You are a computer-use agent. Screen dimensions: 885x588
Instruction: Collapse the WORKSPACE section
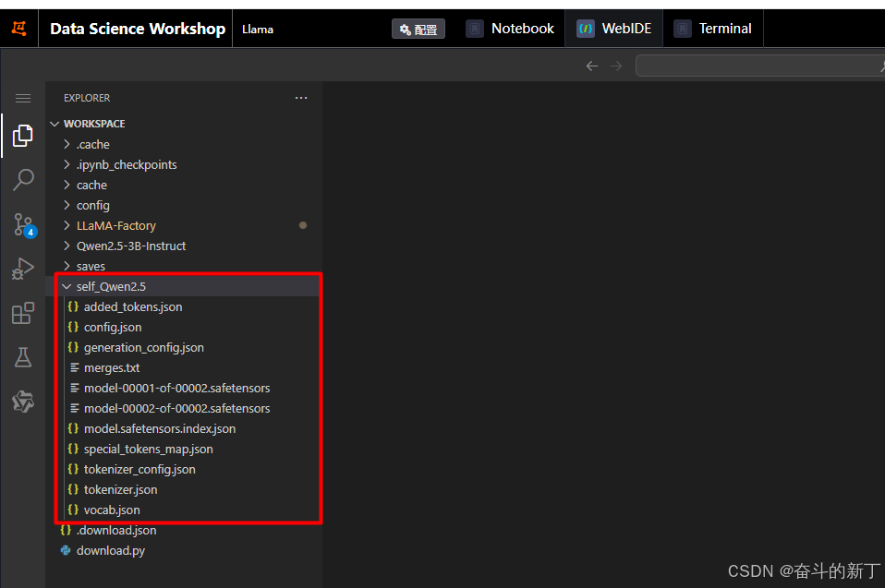(184, 124)
